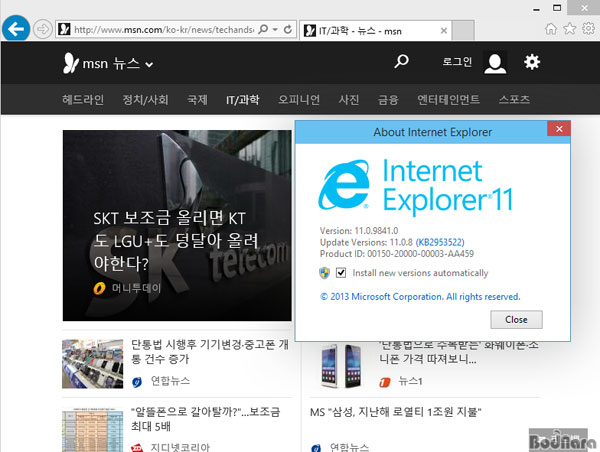The height and width of the screenshot is (452, 600).
Task: Click the phone shop article thumbnail
Action: pos(93,364)
